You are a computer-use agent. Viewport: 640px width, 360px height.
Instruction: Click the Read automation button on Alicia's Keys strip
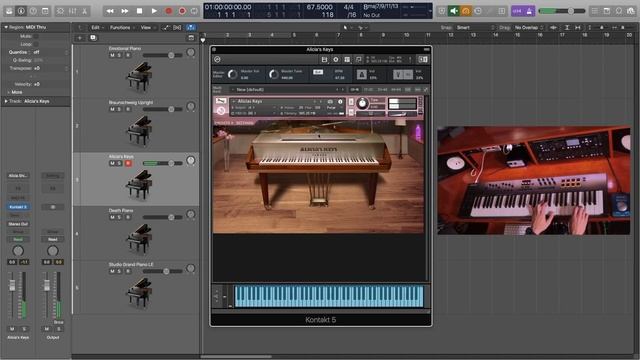pos(18,239)
